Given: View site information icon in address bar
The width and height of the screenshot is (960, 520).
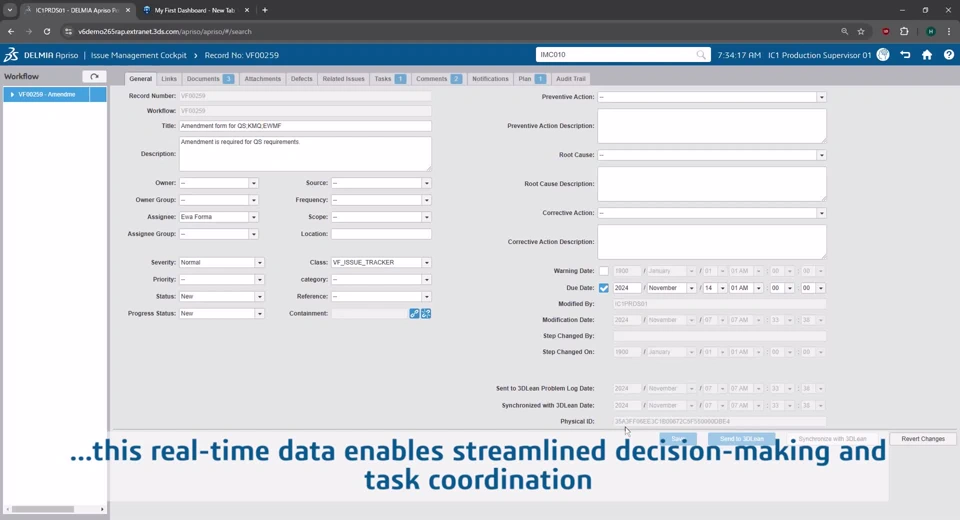Looking at the screenshot, I should (68, 31).
